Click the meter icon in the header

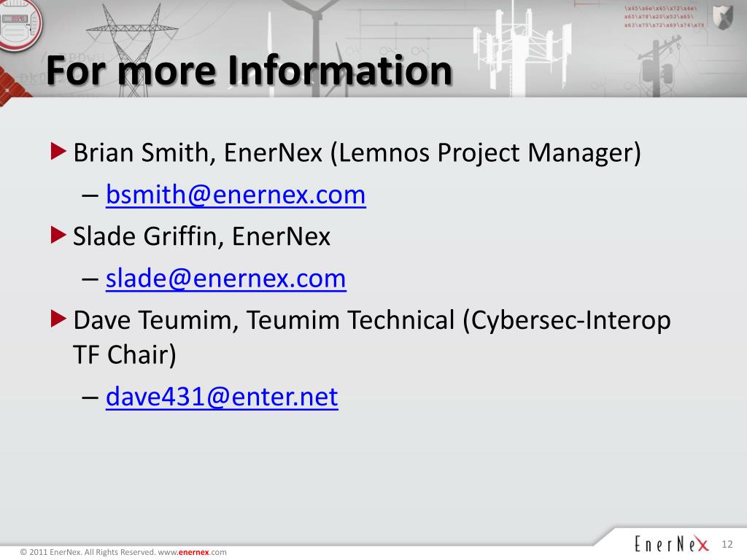19,24
